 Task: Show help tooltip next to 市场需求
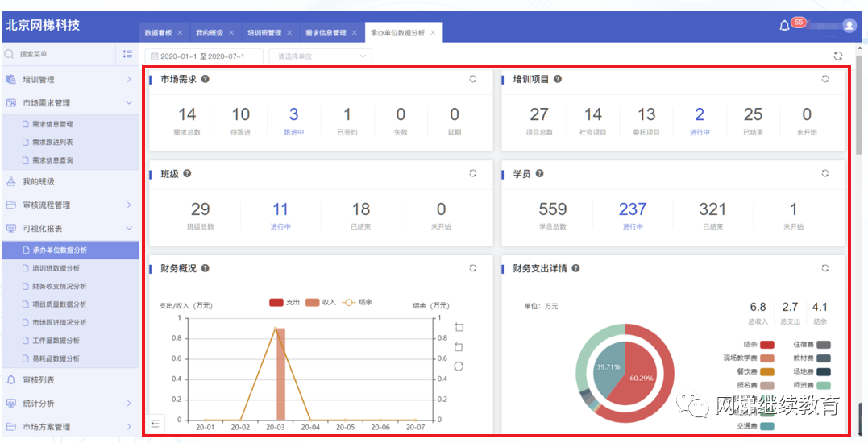tap(206, 79)
